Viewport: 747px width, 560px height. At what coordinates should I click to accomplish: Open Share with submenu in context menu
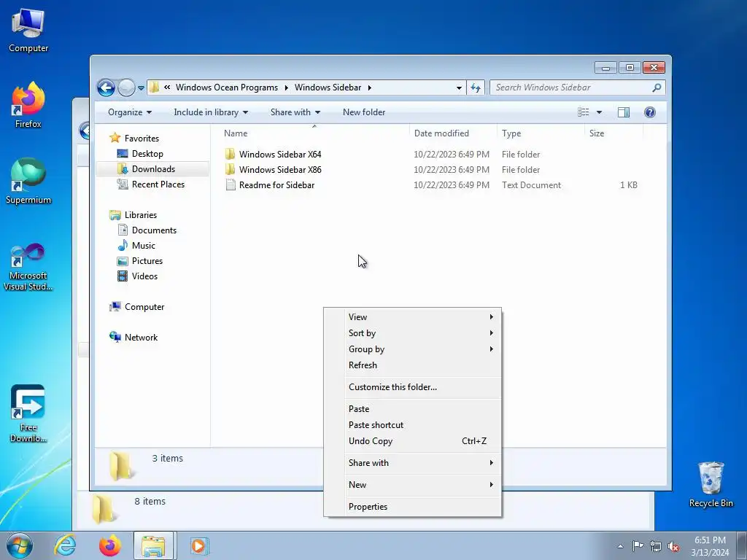pos(413,463)
